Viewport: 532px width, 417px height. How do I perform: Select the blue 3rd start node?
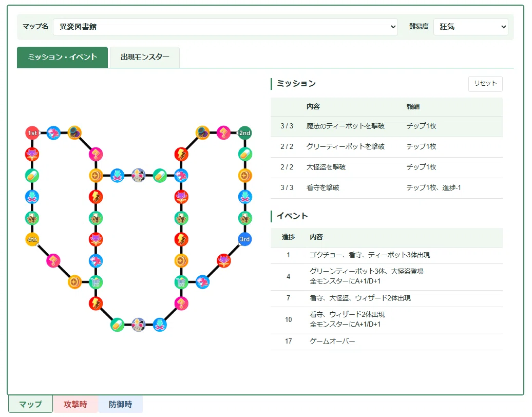tap(244, 239)
